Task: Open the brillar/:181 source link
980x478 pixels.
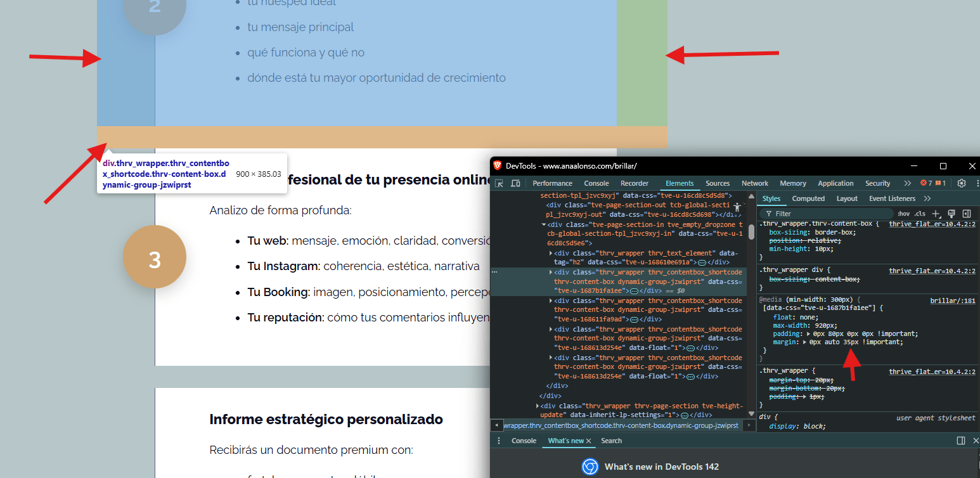Action: 952,300
